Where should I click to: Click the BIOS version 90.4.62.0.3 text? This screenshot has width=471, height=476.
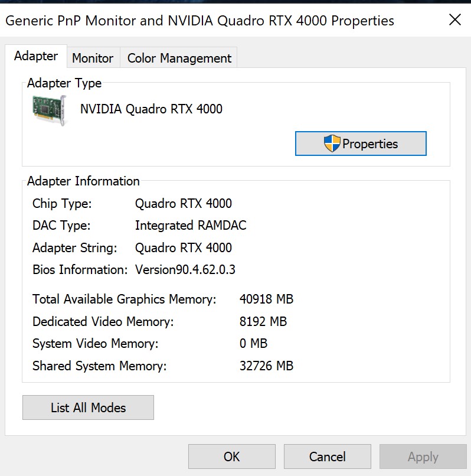click(x=185, y=270)
